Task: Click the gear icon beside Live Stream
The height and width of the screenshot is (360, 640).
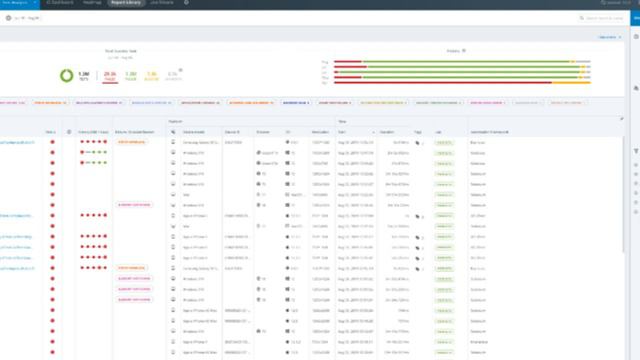Action: [x=186, y=2]
